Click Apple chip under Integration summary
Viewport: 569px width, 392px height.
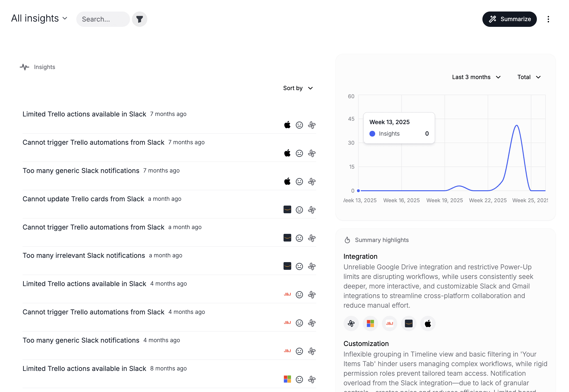[x=428, y=323]
